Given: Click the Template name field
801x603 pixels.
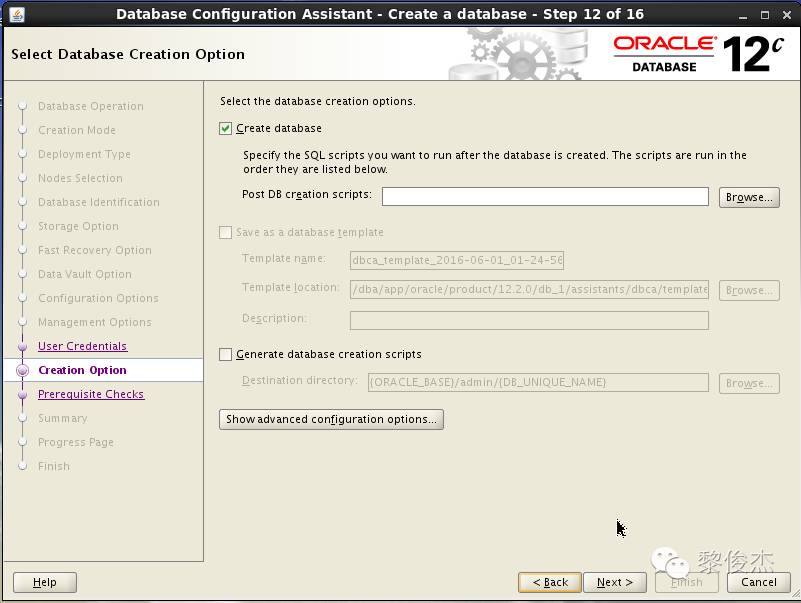Looking at the screenshot, I should coord(457,260).
